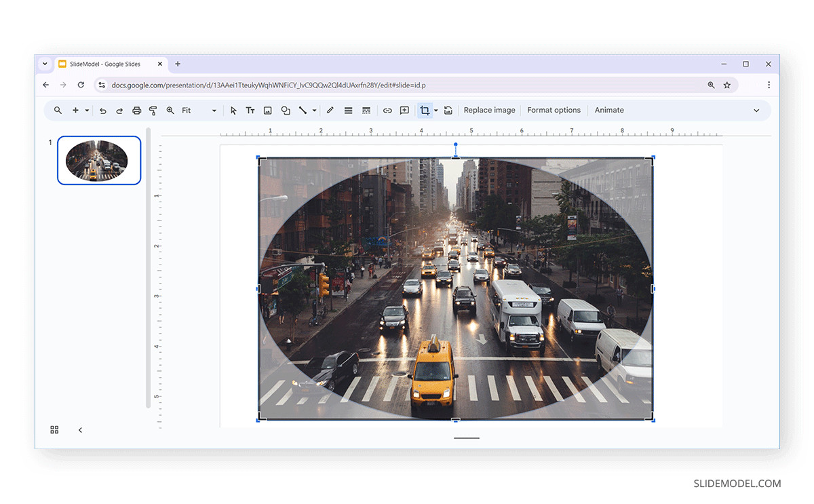Undo the last action
The width and height of the screenshot is (814, 504).
103,111
